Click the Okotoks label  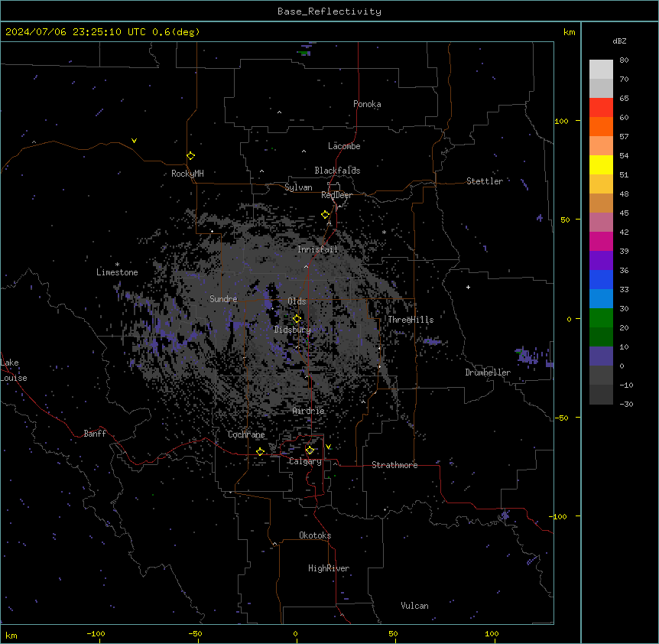tap(315, 535)
